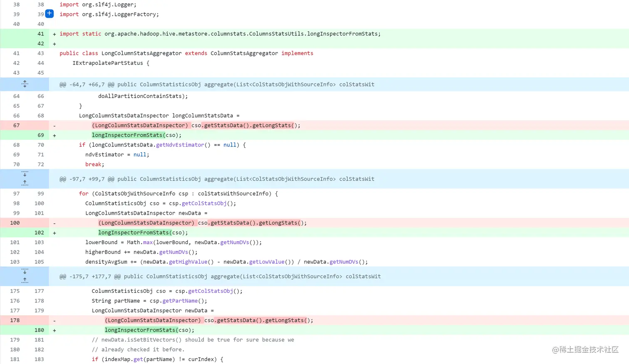This screenshot has width=629, height=364.
Task: Click the deleted code on old line 178
Action: coord(209,320)
